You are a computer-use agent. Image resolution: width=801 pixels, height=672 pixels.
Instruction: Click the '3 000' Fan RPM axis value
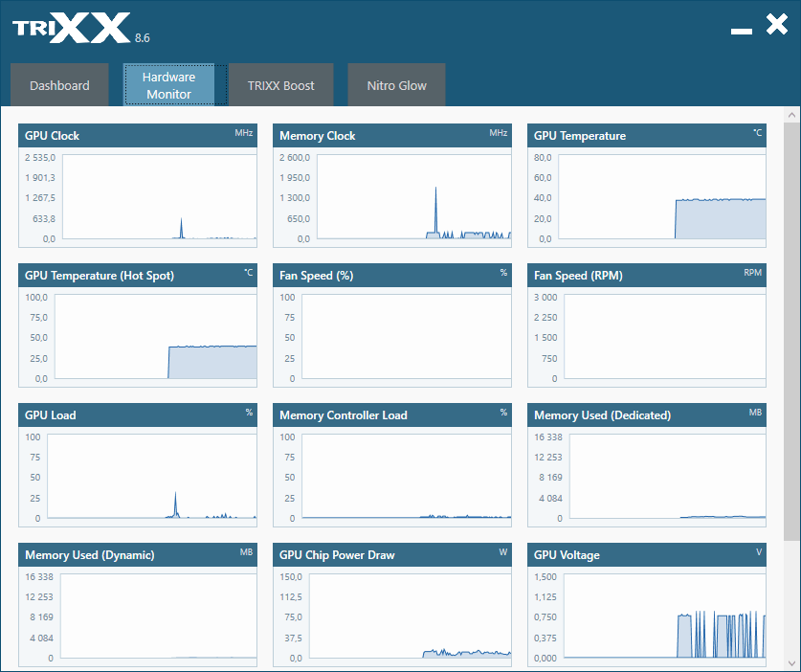pyautogui.click(x=545, y=297)
